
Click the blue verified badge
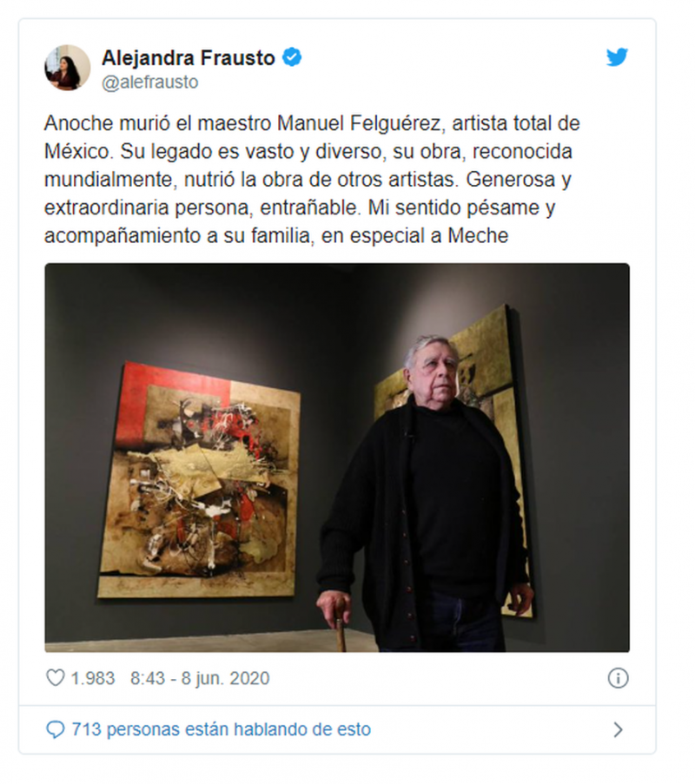[x=292, y=57]
